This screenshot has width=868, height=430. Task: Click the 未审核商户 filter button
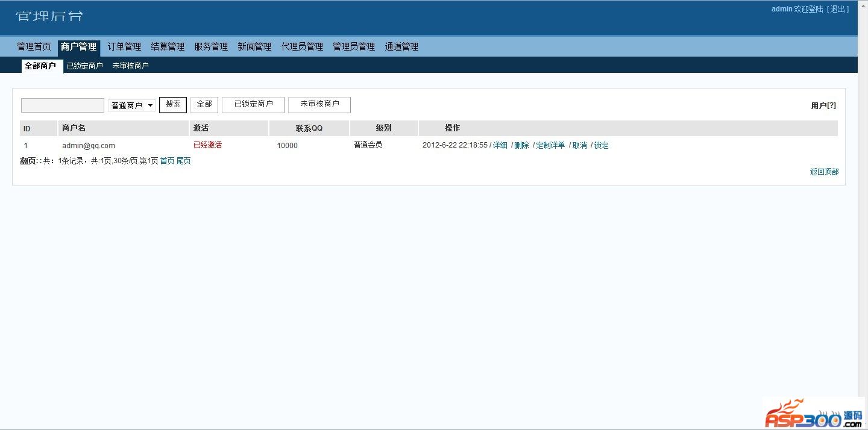coord(319,105)
